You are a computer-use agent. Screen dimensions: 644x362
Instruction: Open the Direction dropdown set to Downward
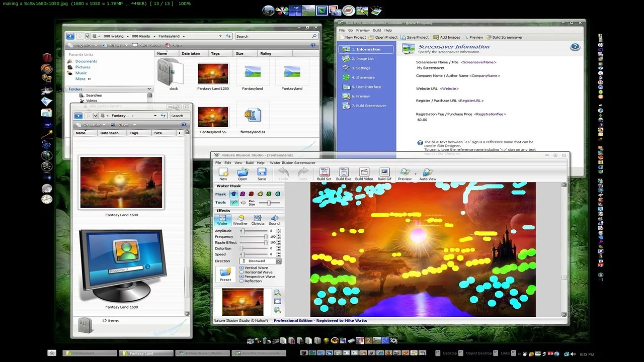[x=278, y=261]
